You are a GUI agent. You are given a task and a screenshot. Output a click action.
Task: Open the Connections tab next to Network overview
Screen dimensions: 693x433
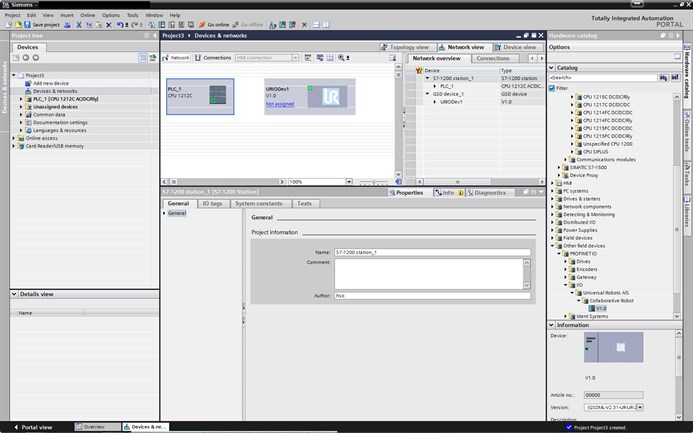pyautogui.click(x=492, y=58)
